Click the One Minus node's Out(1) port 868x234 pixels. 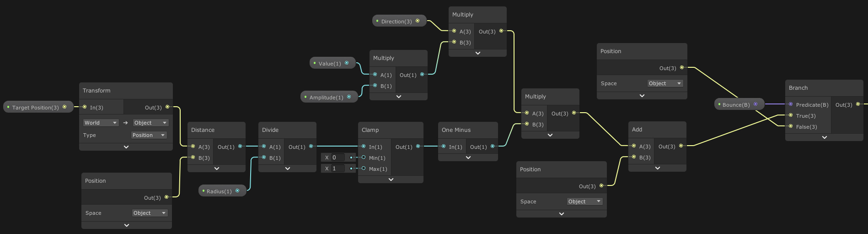coord(493,147)
